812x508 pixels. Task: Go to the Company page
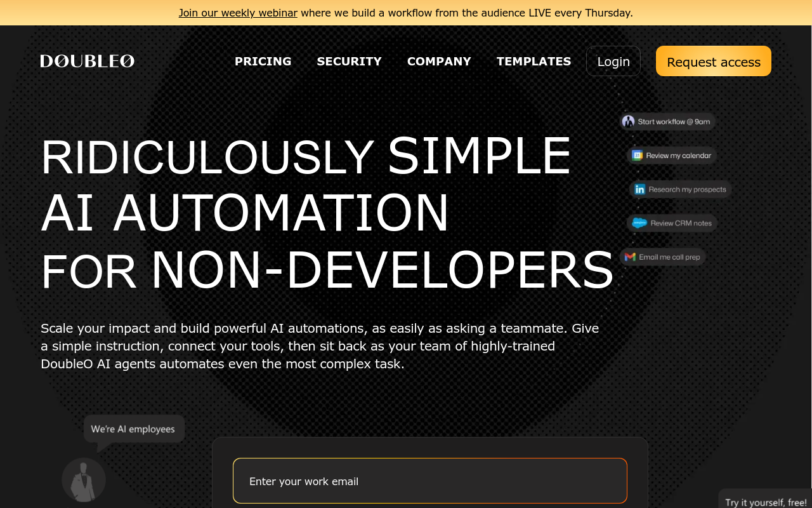pos(439,61)
